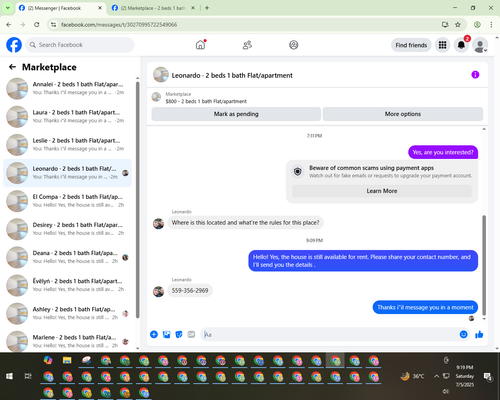This screenshot has width=500, height=400.
Task: Open Task View on taskbar
Action: point(28,376)
